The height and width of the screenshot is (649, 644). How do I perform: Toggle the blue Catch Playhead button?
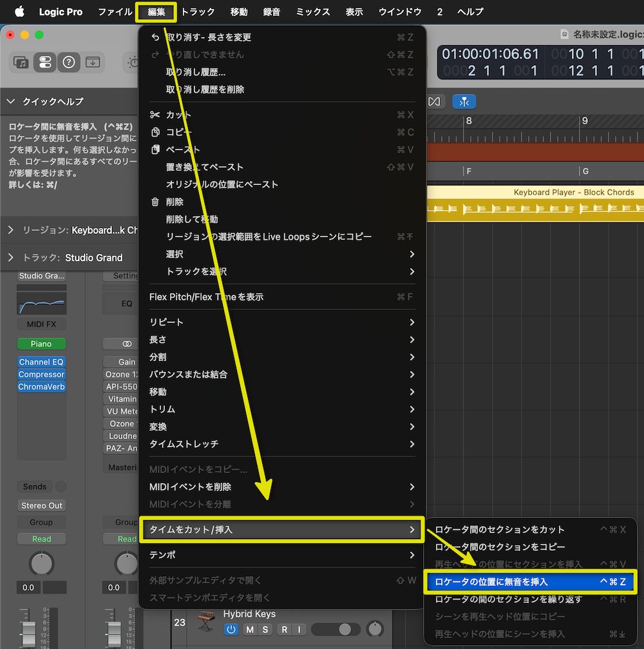464,101
